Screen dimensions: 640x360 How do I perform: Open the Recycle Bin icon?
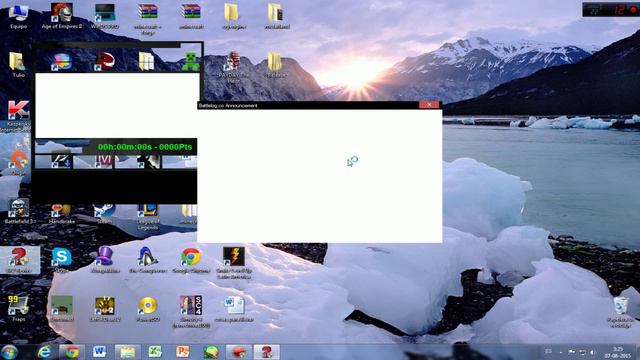coord(620,312)
